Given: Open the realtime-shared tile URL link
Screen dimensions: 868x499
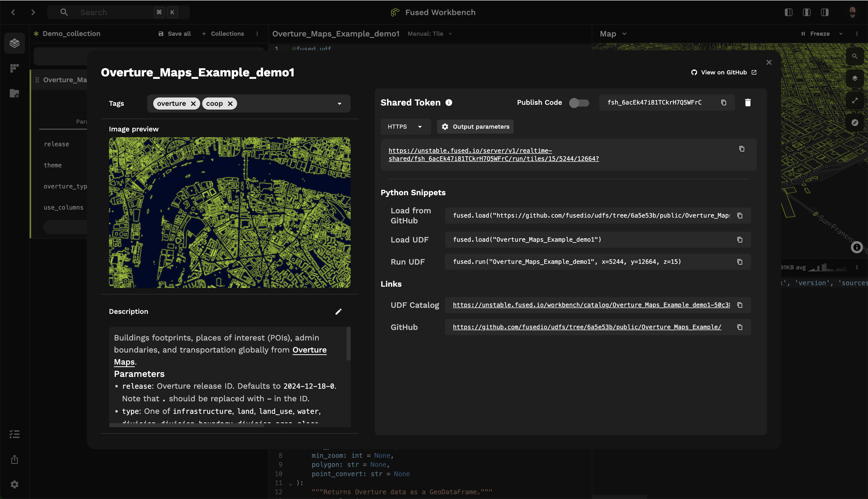Looking at the screenshot, I should [x=494, y=155].
